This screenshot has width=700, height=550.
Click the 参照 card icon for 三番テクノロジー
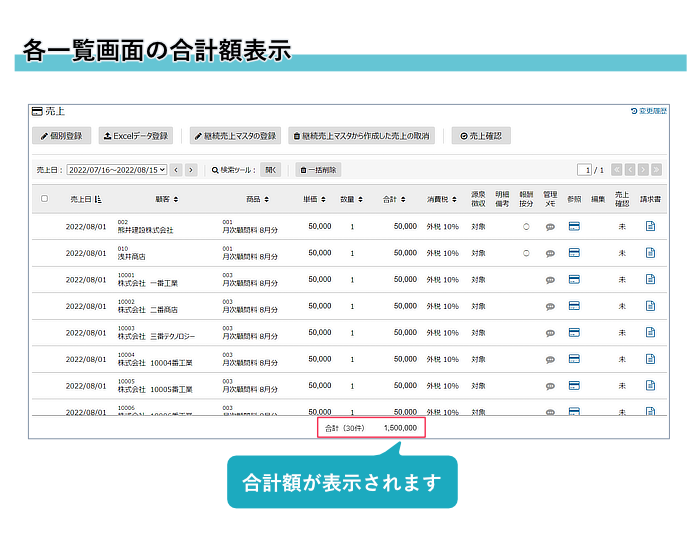tap(574, 333)
